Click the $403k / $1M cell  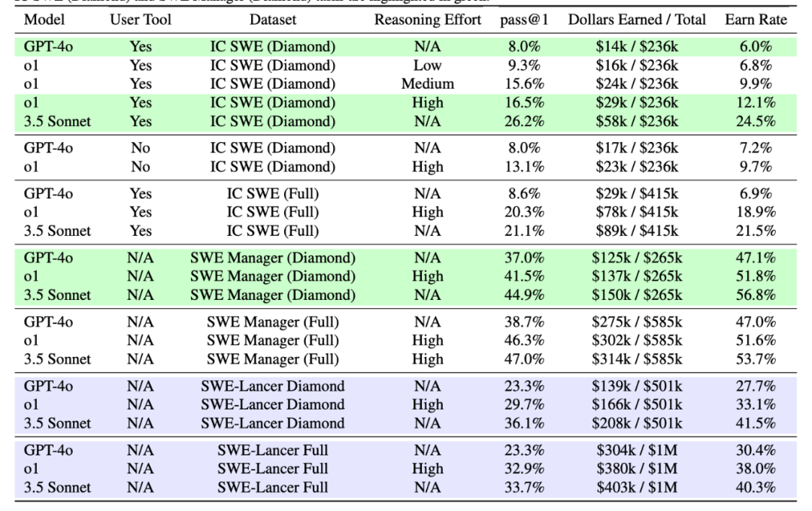point(637,487)
